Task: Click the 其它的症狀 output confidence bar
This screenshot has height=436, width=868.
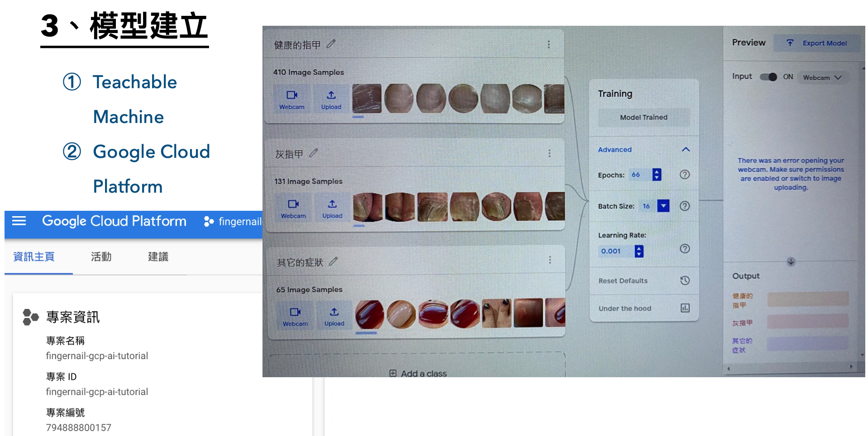Action: coord(808,344)
